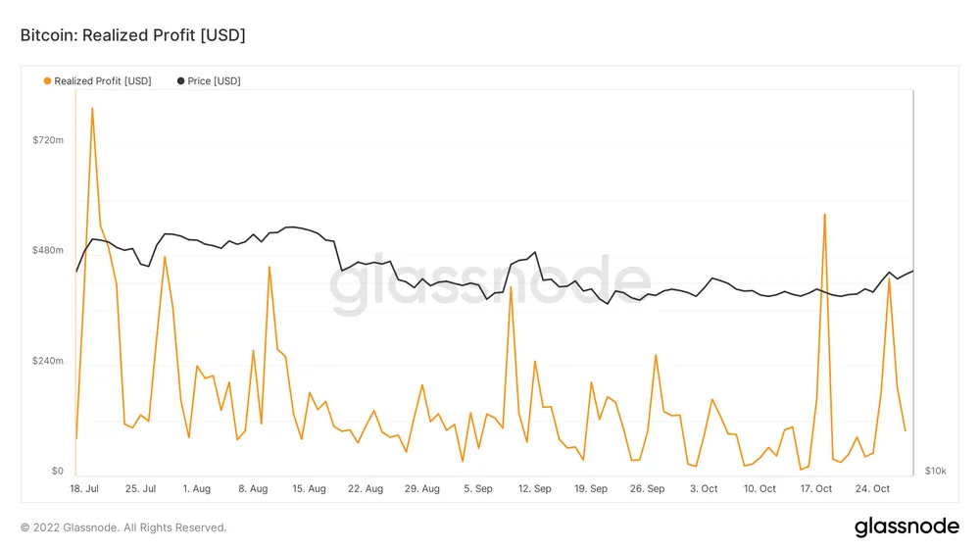
Task: Click the $240m y-axis label
Action: 48,361
